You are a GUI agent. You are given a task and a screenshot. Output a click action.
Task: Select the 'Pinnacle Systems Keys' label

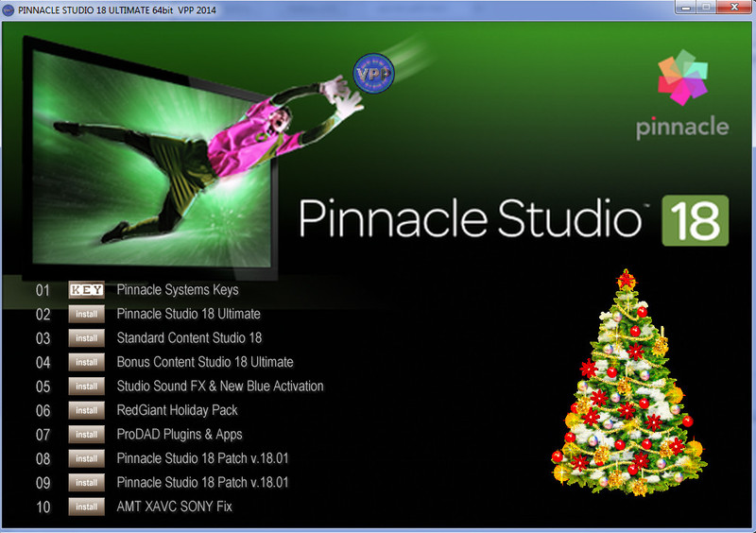click(178, 290)
